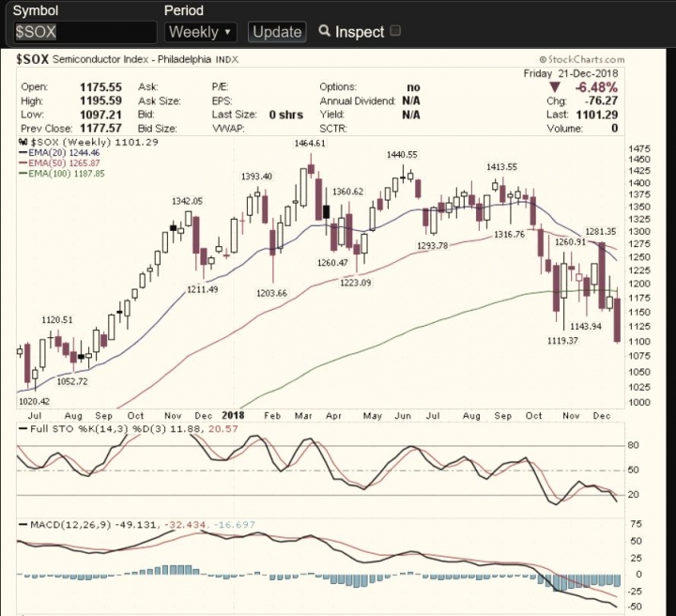Click the 1293.78 price label
Image resolution: width=676 pixels, height=616 pixels.
click(433, 246)
